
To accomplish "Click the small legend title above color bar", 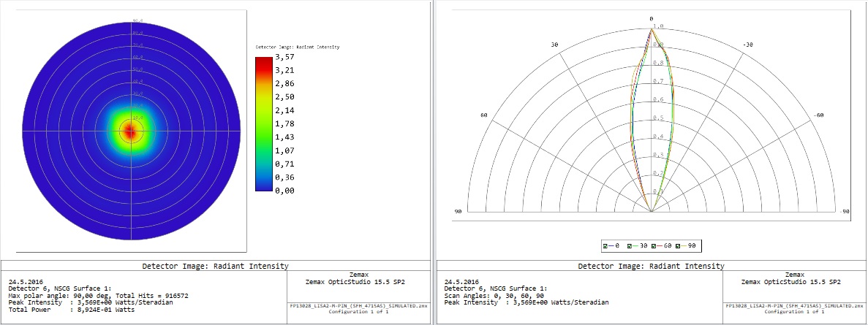I will (298, 47).
